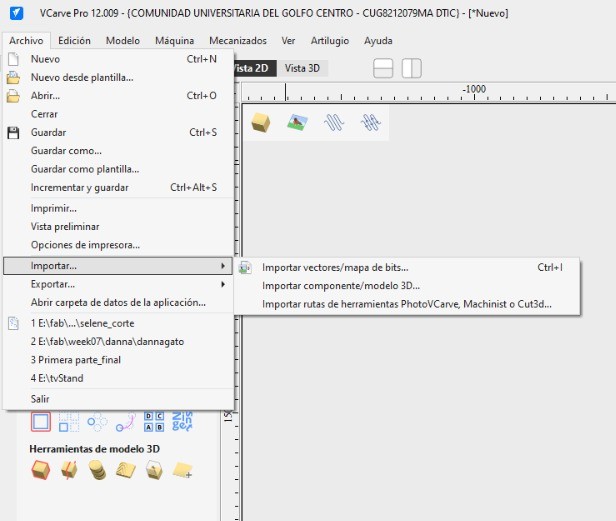Click the first blue wavy toolpath icon
This screenshot has width=616, height=521.
tap(334, 122)
